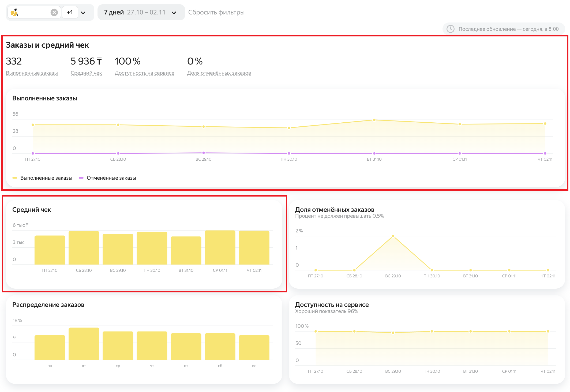Screen dimensions: 570x392
Task: Toggle Выполненные заказы legend series
Action: pos(42,178)
